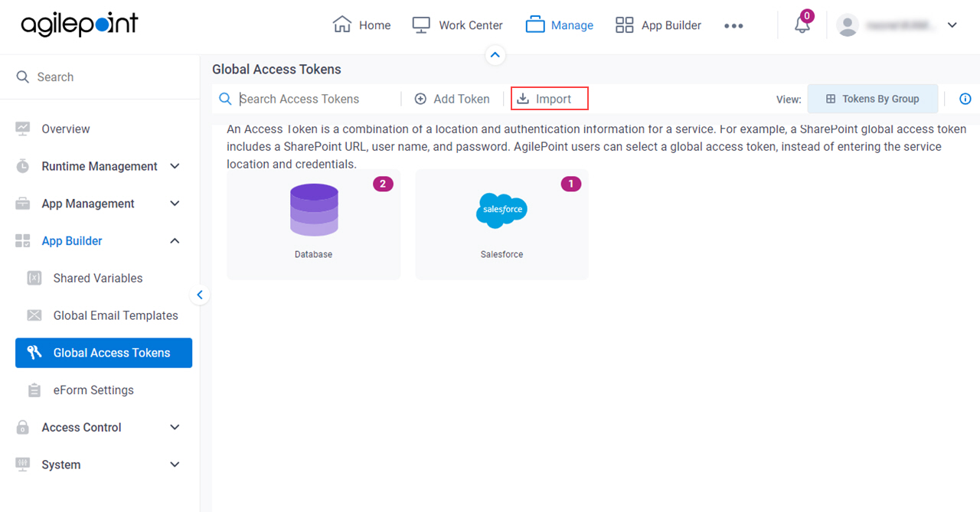This screenshot has width=980, height=512.
Task: Select the Manage briefcase icon
Action: pyautogui.click(x=535, y=24)
